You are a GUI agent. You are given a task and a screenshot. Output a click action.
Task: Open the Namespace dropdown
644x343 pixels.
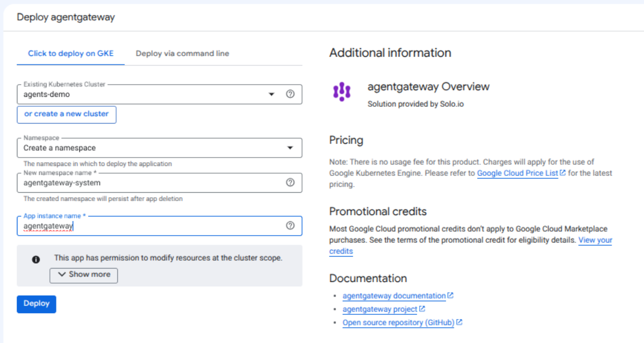159,148
